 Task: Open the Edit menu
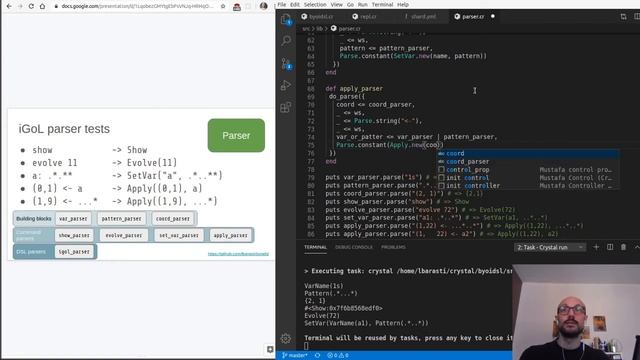pos(295,4)
